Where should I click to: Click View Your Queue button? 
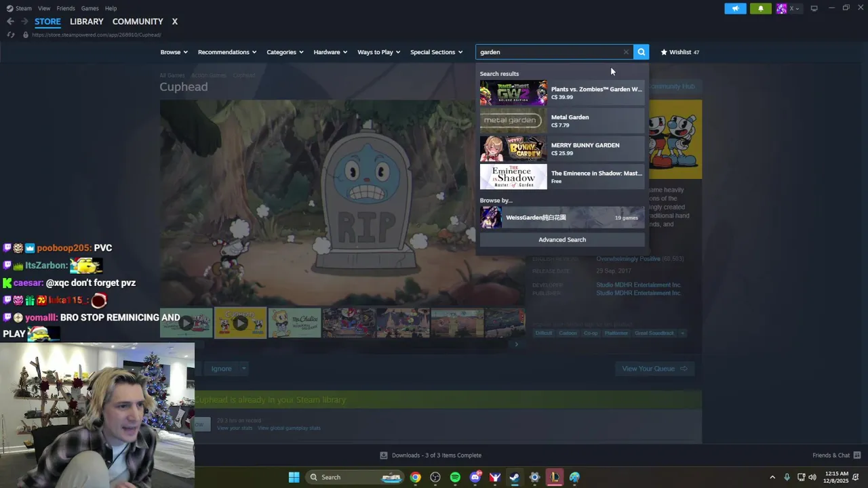[654, 369]
